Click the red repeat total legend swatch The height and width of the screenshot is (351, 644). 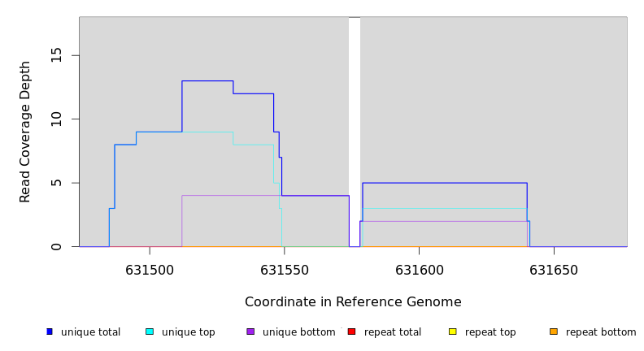(x=351, y=331)
